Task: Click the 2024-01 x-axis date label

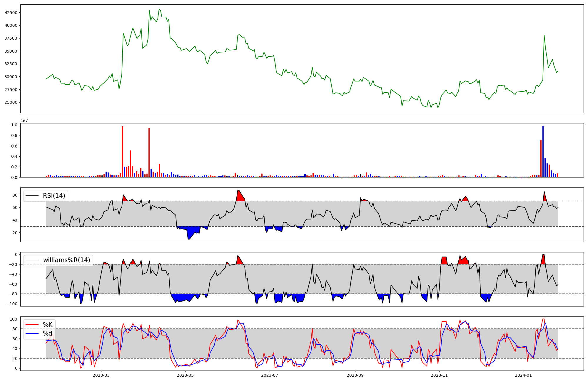Action: (524, 375)
